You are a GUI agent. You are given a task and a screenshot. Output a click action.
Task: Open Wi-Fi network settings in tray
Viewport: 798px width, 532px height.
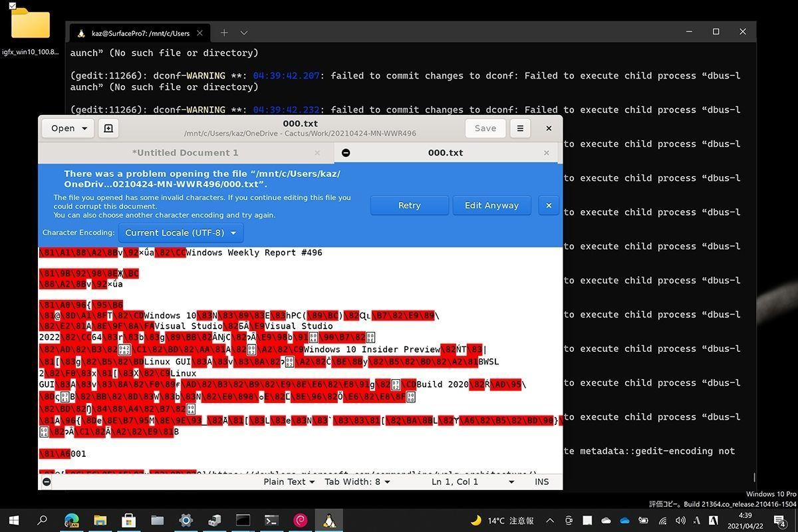coord(662,521)
